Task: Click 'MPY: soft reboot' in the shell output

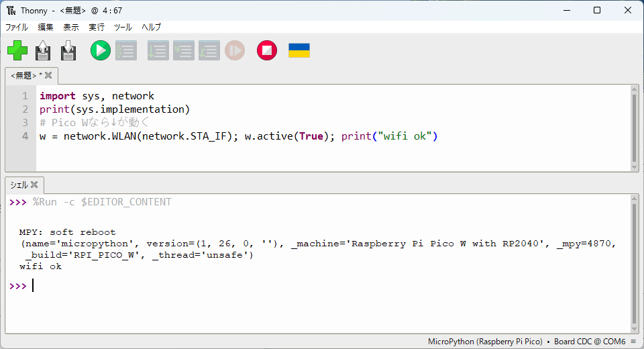Action: click(x=67, y=232)
